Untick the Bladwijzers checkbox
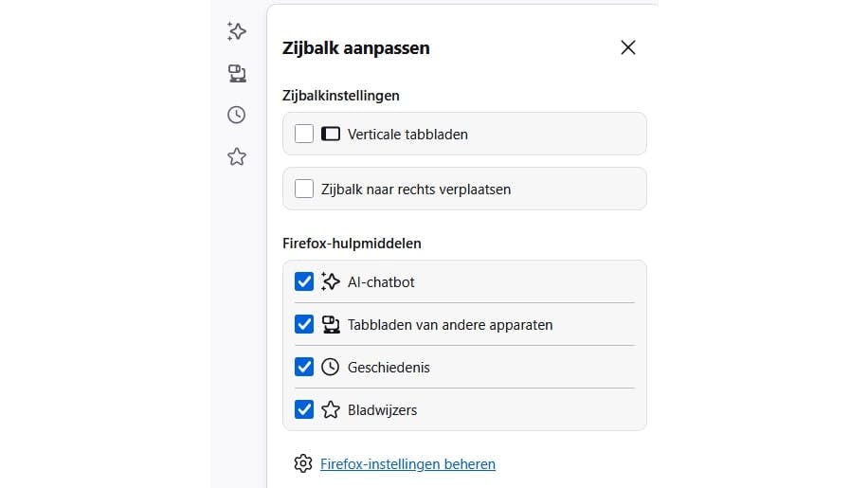This screenshot has height=488, width=868. [x=304, y=409]
